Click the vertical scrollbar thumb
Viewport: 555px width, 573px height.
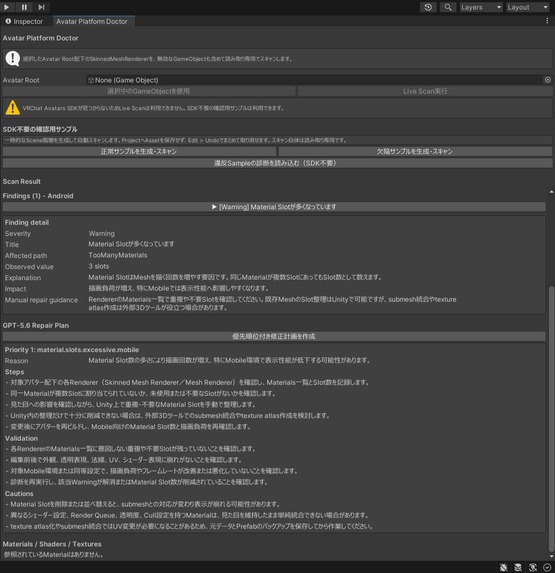tap(551, 420)
